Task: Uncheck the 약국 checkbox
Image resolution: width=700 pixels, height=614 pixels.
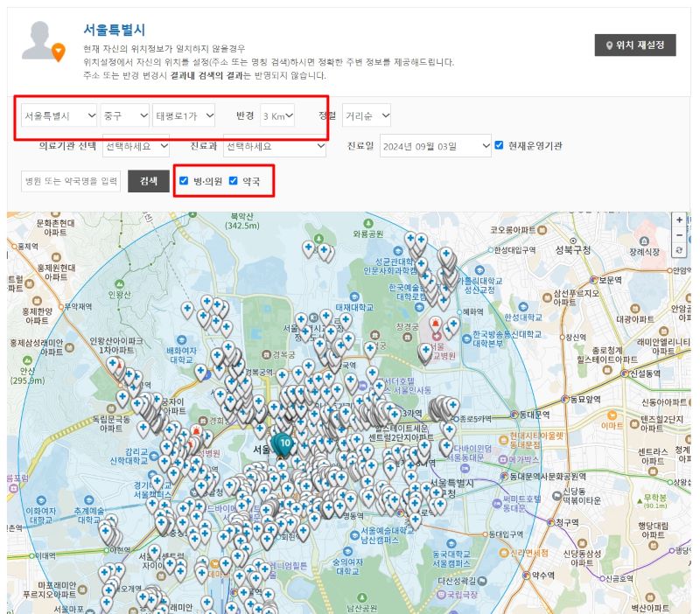Action: (234, 182)
